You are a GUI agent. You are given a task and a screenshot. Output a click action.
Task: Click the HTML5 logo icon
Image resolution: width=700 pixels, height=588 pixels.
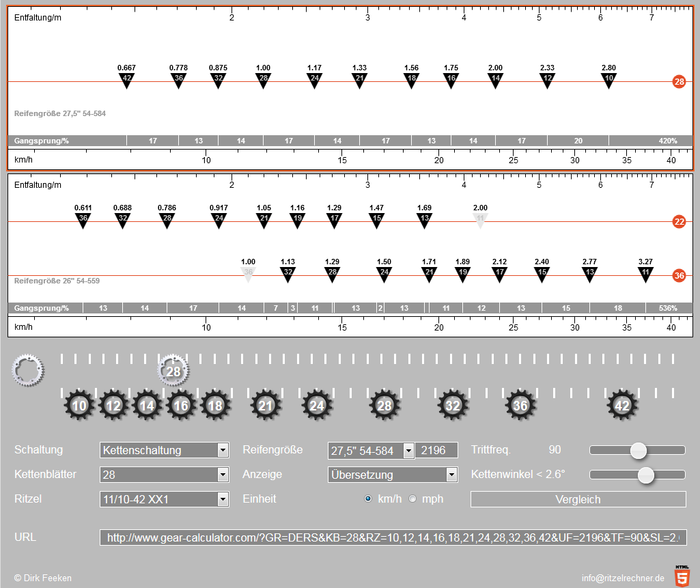click(x=682, y=576)
